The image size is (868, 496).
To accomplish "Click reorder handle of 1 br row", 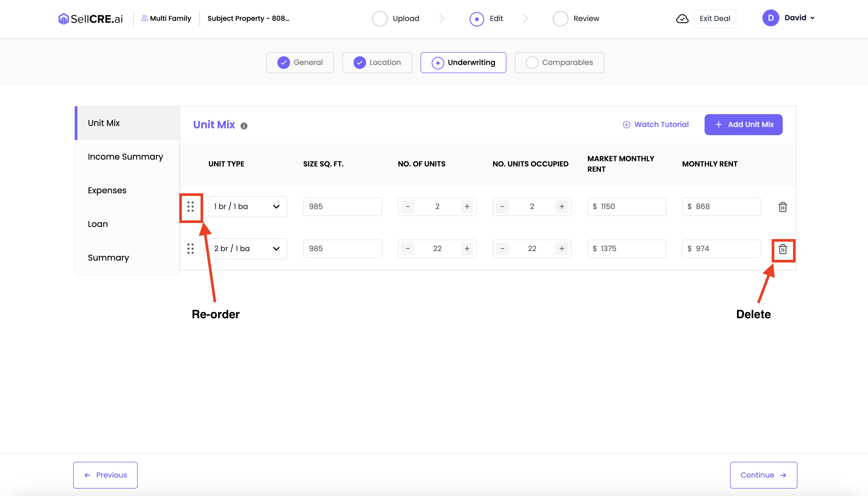I will click(x=190, y=206).
